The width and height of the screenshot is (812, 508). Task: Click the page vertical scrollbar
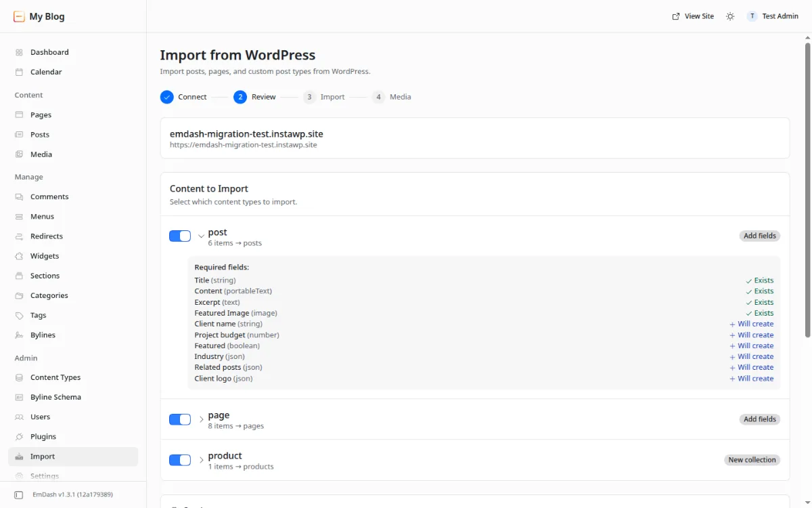click(807, 190)
